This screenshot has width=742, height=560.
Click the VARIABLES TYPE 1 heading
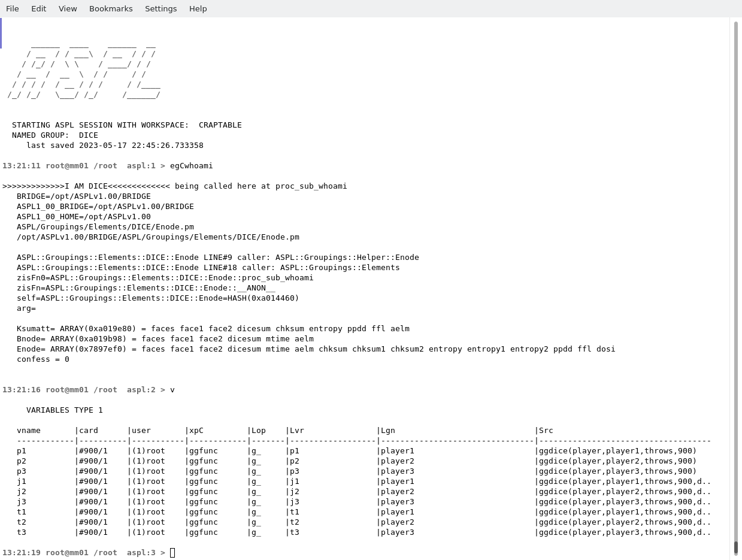pos(65,410)
